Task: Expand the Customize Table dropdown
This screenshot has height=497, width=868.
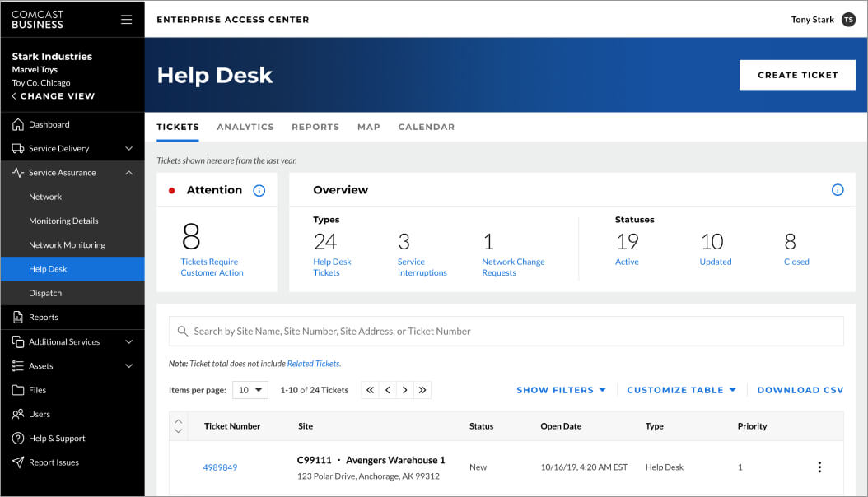Action: coord(681,390)
